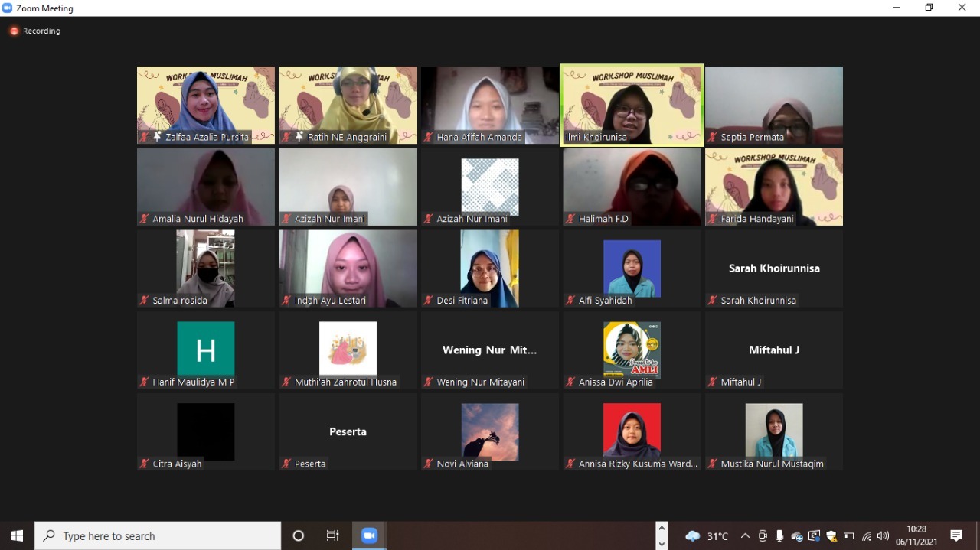Click muted mic icon beside Zalfaa Azalia Pursita
The height and width of the screenshot is (550, 980).
[x=144, y=137]
